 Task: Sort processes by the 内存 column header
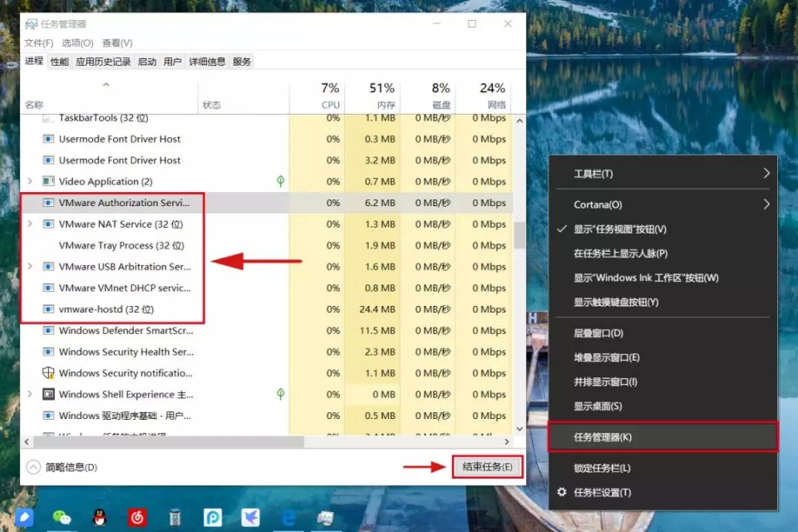click(x=372, y=96)
